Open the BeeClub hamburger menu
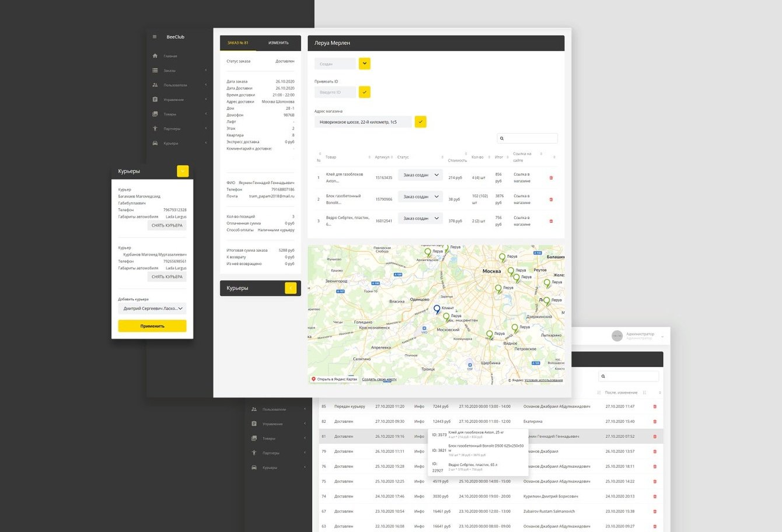Screen dimensions: 782x532 (155, 37)
